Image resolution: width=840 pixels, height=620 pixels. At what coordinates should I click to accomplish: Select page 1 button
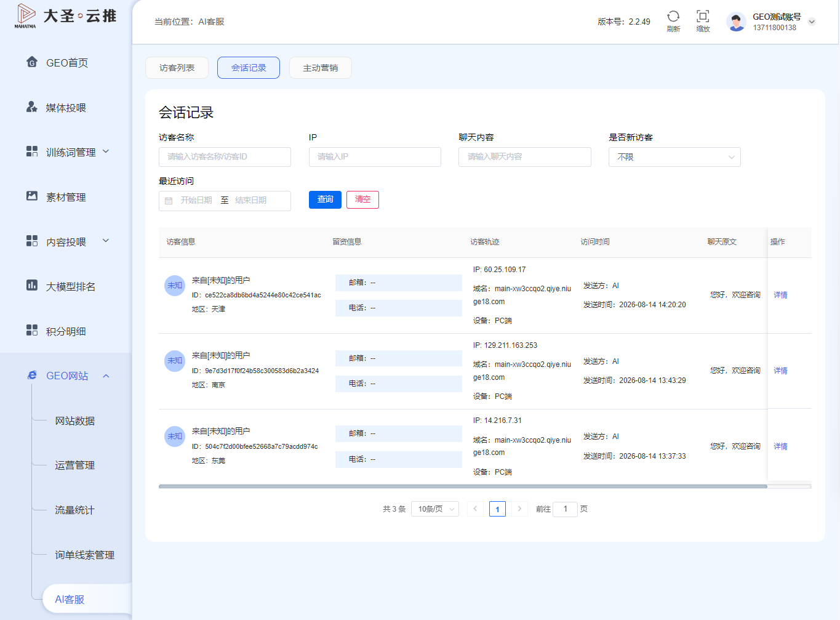tap(497, 509)
